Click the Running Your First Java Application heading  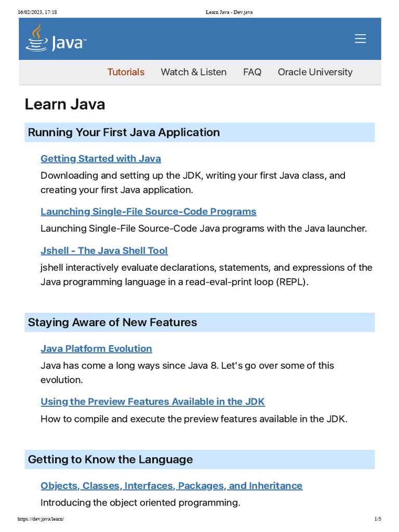coord(124,132)
